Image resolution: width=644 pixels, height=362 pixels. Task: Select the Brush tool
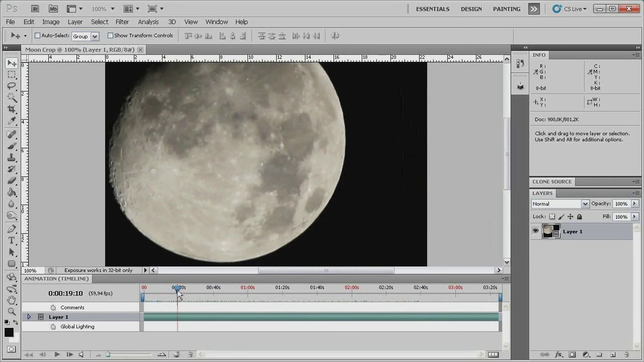pos(12,146)
